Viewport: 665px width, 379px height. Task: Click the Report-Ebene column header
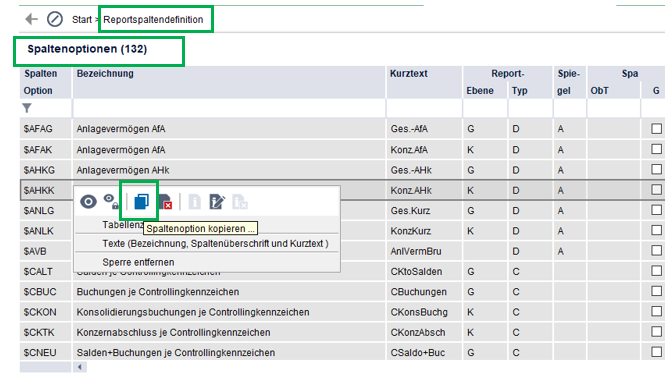(485, 90)
